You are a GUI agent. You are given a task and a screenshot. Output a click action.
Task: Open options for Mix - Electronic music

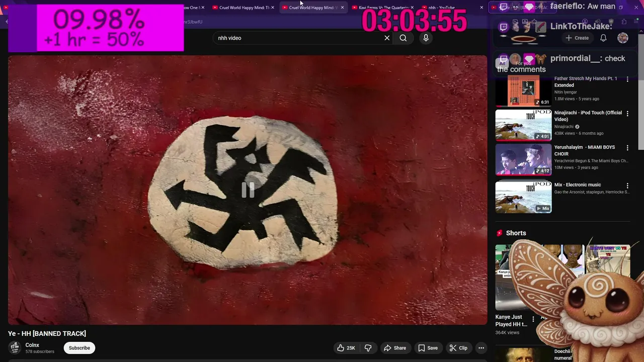pyautogui.click(x=627, y=186)
